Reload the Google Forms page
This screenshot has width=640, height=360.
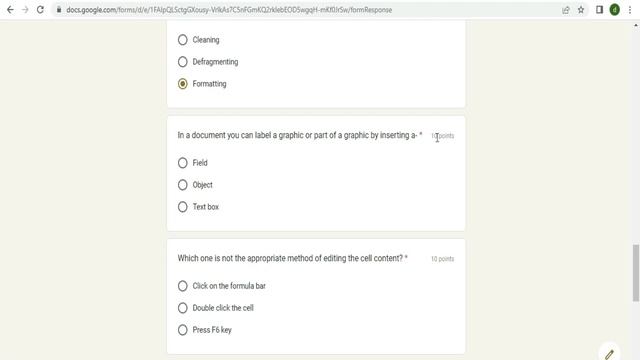click(40, 10)
